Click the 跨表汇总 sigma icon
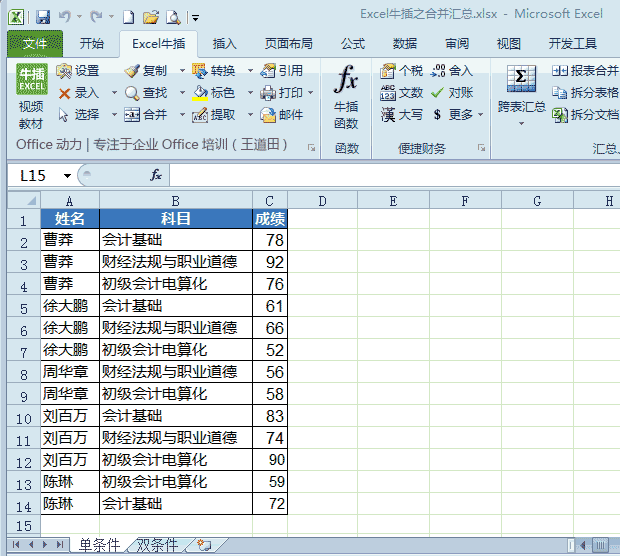 coord(521,79)
